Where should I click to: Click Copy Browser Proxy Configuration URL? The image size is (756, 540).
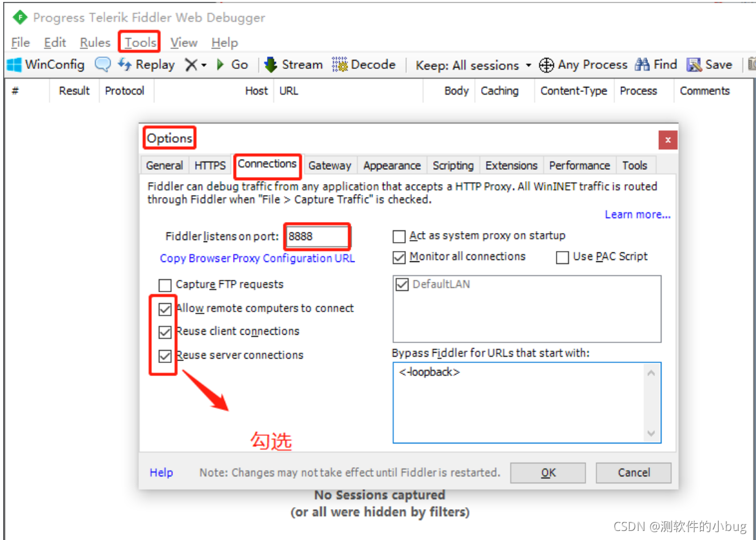[257, 259]
